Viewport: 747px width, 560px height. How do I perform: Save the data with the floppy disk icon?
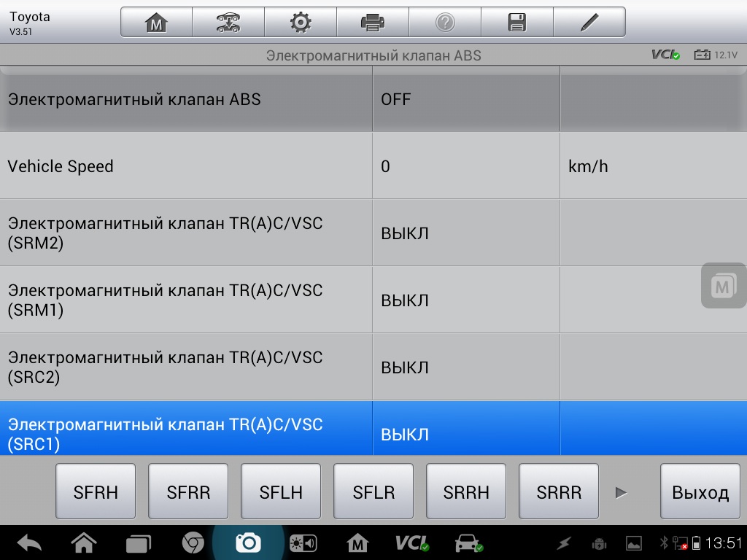(516, 23)
